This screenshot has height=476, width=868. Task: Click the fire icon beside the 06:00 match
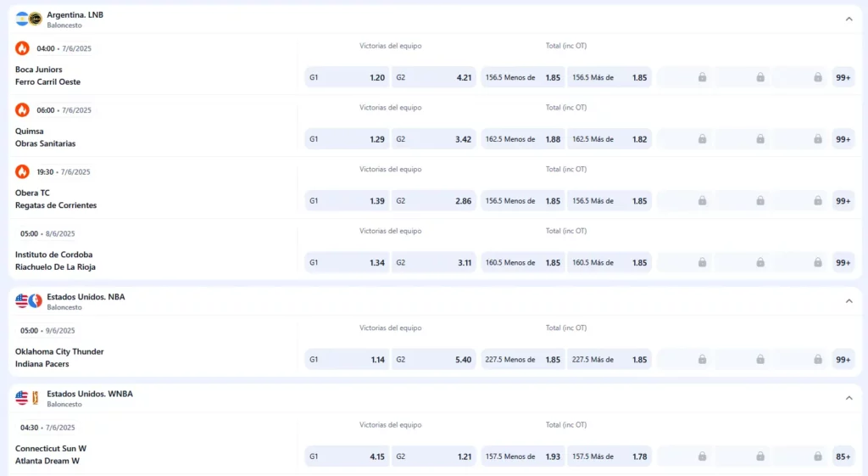(22, 110)
